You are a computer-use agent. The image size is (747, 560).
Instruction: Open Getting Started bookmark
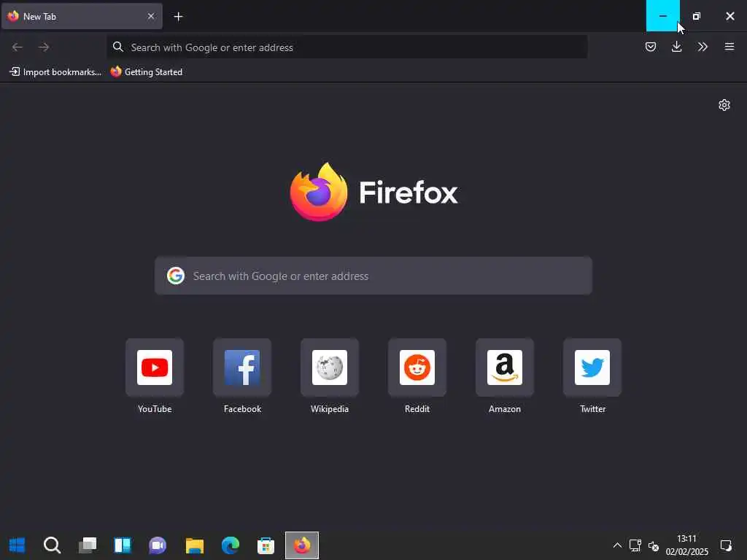click(x=146, y=72)
